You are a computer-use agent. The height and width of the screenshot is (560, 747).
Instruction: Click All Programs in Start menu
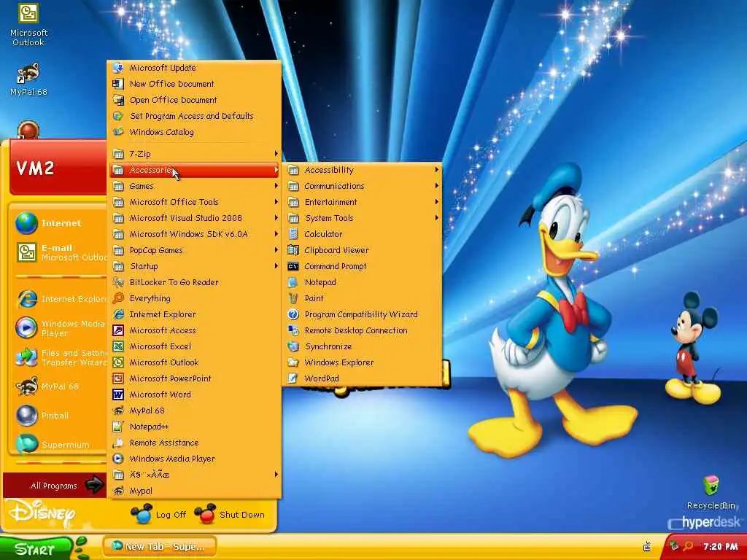55,485
